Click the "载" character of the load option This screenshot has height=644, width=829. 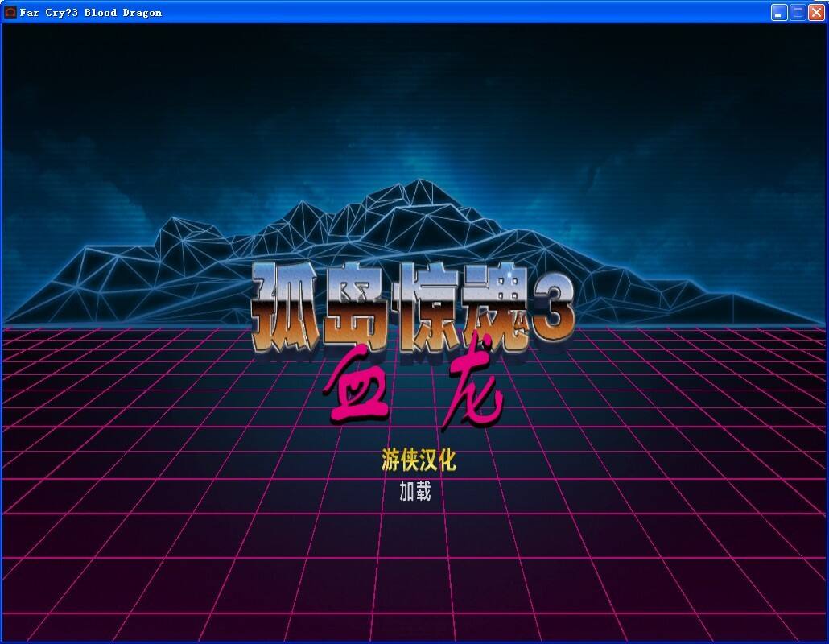(x=423, y=491)
